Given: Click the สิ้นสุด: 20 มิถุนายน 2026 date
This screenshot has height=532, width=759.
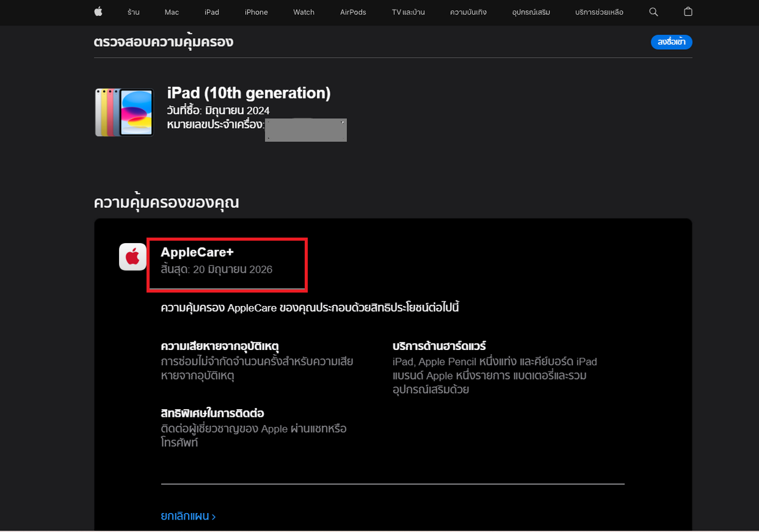Looking at the screenshot, I should tap(216, 269).
